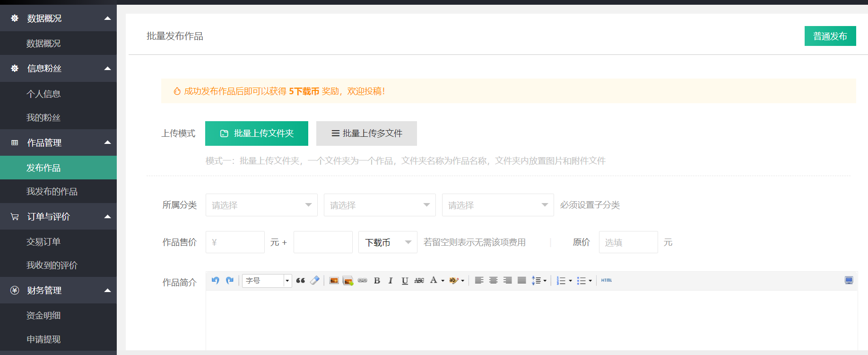Center align text
Viewport: 868px width, 355px height.
(x=493, y=280)
